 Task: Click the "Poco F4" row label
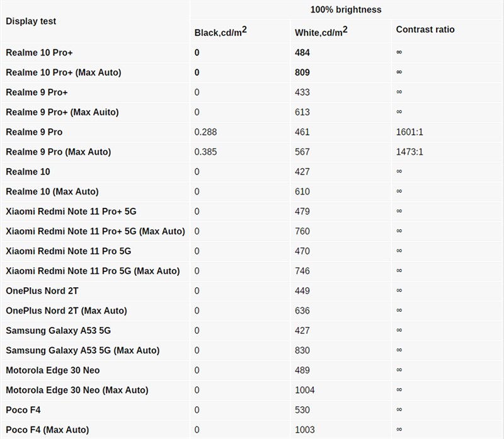[x=23, y=410]
